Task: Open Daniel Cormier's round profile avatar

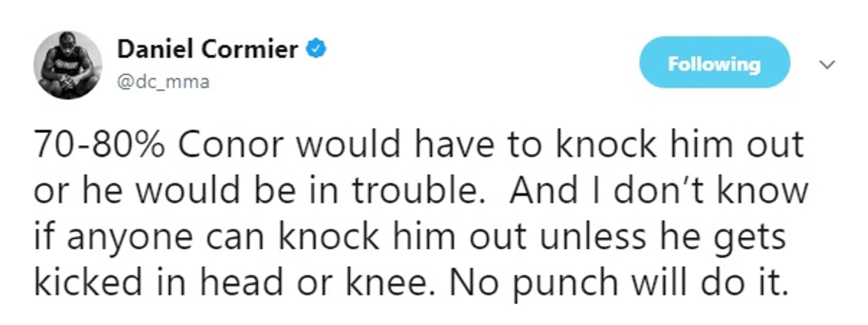Action: [68, 65]
